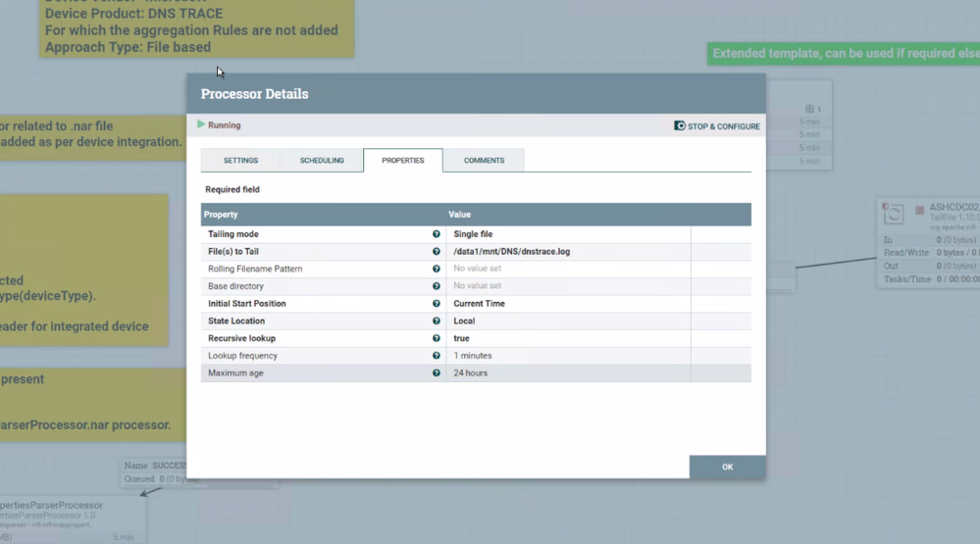Click Stop & Configure button
Screen dimensions: 980x544
(x=717, y=126)
